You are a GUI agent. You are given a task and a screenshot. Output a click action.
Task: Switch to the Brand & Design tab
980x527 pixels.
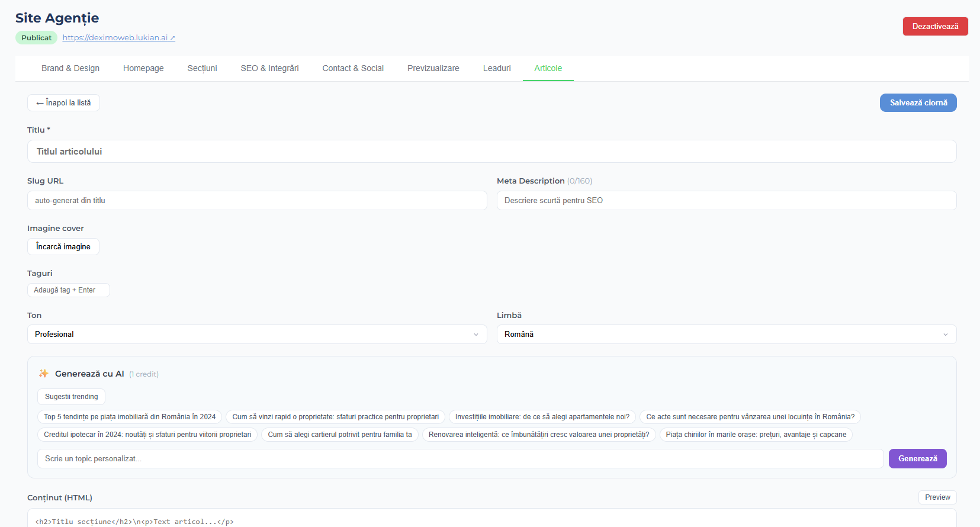70,69
